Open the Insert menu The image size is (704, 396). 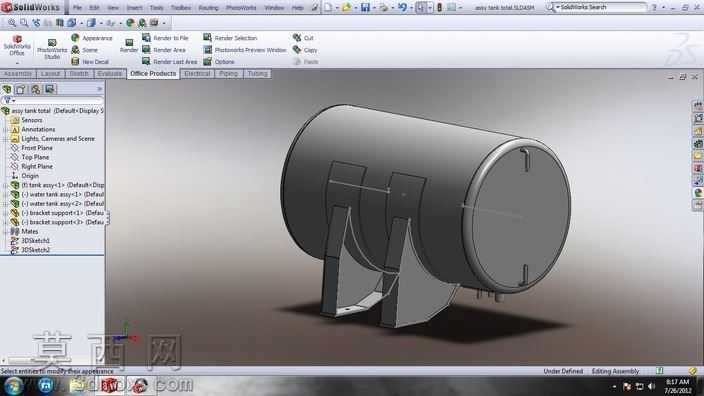(134, 8)
